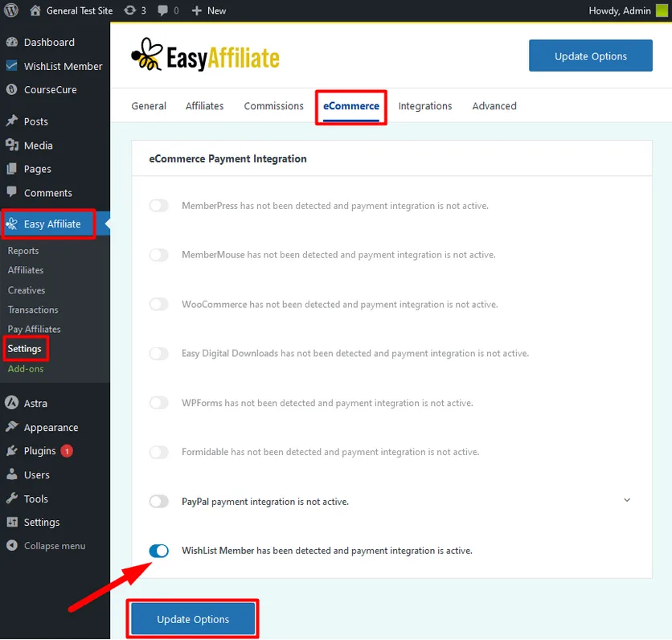
Task: Toggle the WPForms payment integration switch
Action: [x=158, y=403]
